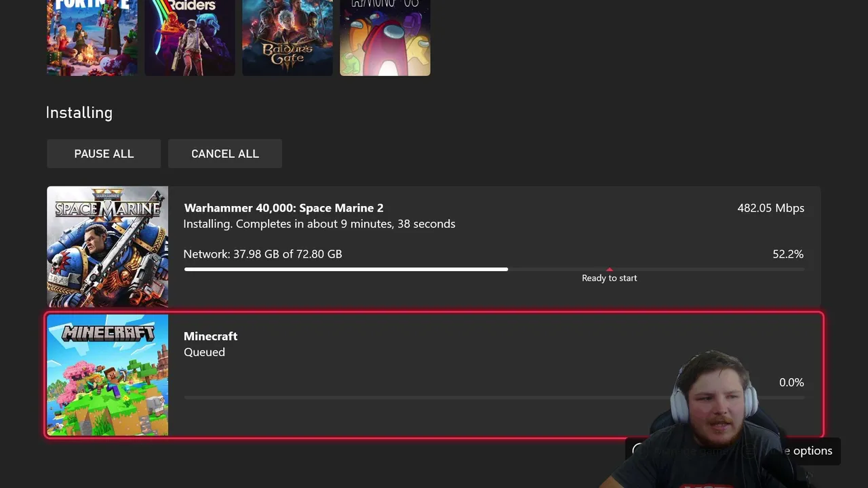Click the red Ready to start marker
868x488 pixels.
609,269
